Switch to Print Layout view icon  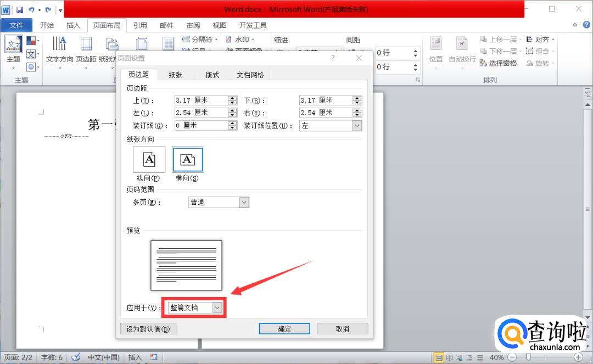tap(439, 357)
